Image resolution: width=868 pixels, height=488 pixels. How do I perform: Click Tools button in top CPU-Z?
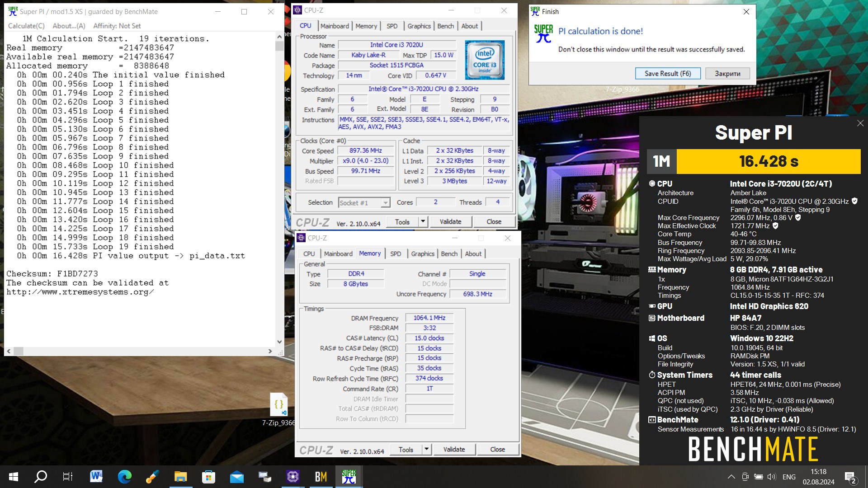click(402, 221)
